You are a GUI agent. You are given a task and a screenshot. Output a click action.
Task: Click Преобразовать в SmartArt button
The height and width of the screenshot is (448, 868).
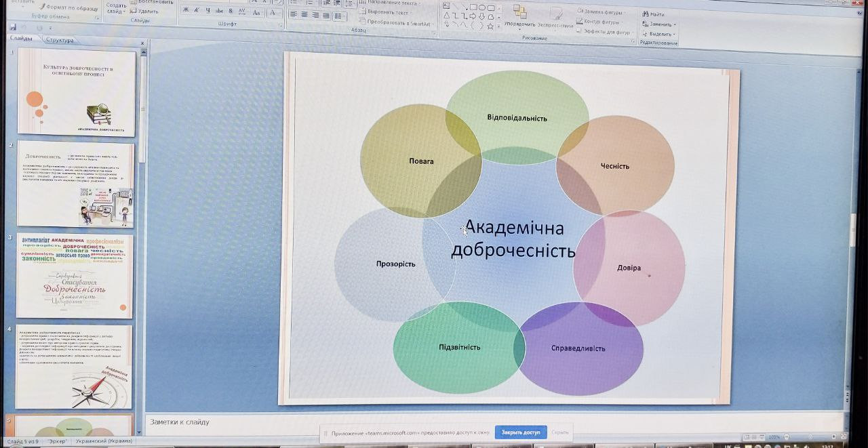coord(395,22)
